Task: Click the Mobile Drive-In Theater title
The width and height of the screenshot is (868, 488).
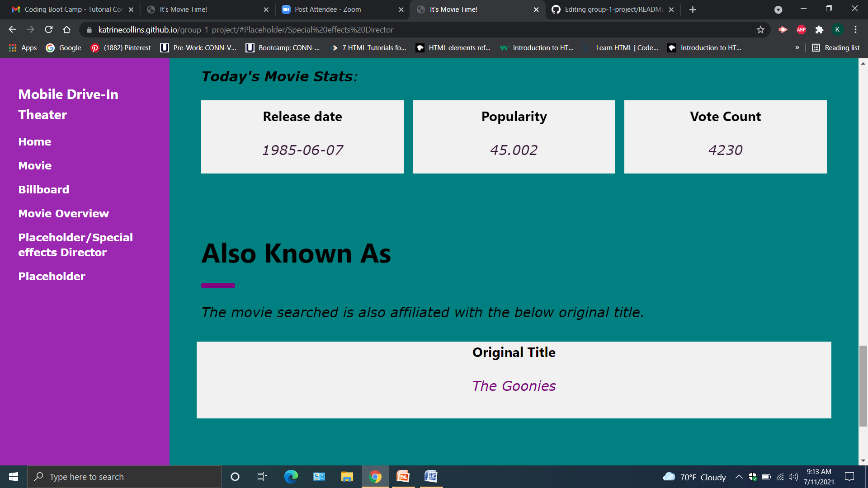Action: tap(68, 104)
